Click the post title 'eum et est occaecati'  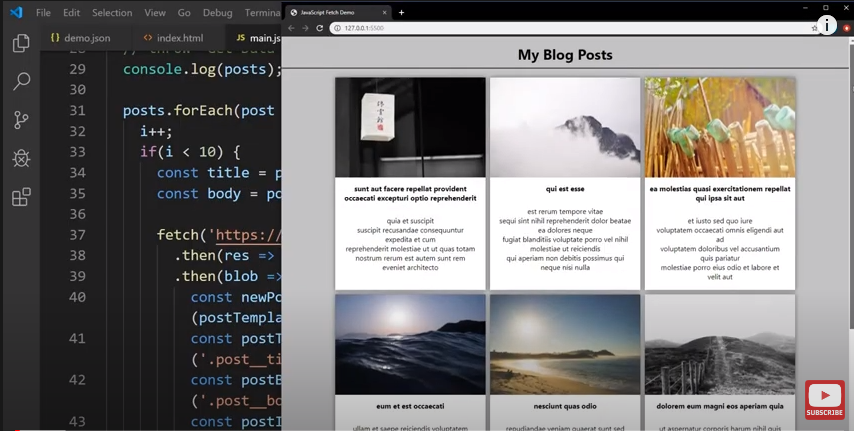[410, 406]
